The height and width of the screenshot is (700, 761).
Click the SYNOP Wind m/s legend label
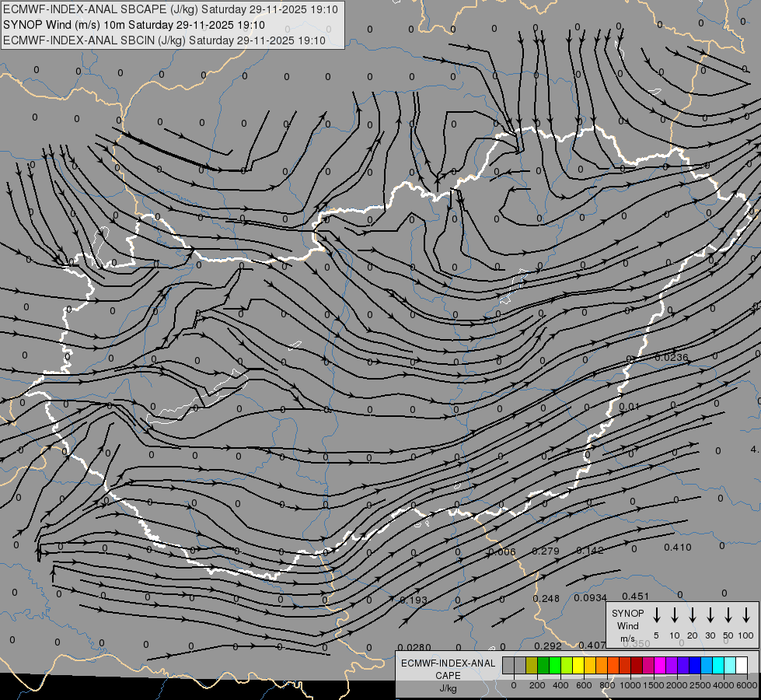(x=627, y=625)
